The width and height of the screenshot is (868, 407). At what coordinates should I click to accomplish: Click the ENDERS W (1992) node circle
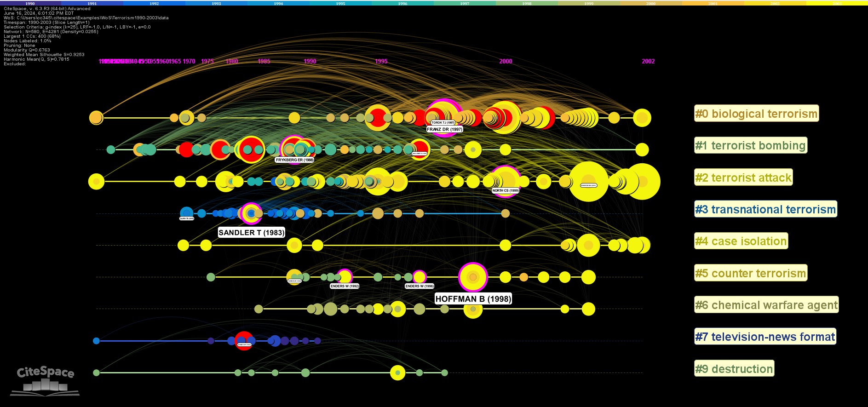pyautogui.click(x=345, y=276)
